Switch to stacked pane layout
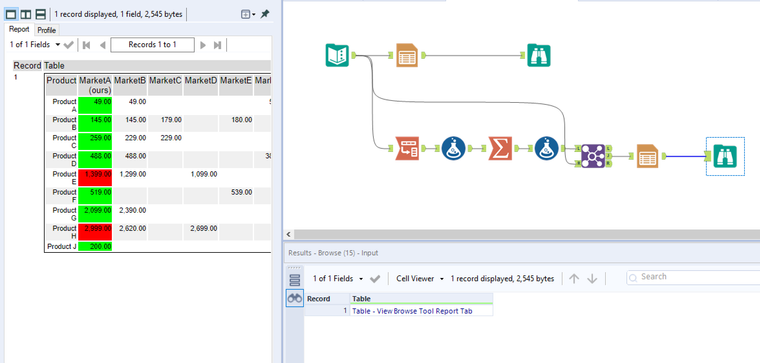 tap(40, 15)
